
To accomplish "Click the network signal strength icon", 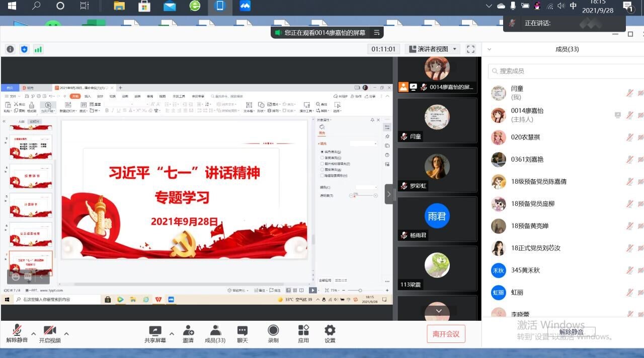I will [38, 49].
